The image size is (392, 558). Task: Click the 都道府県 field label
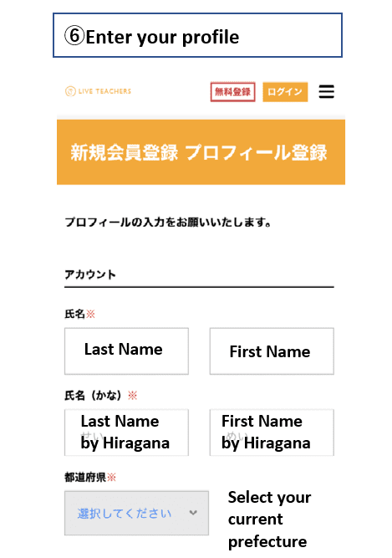pyautogui.click(x=85, y=477)
